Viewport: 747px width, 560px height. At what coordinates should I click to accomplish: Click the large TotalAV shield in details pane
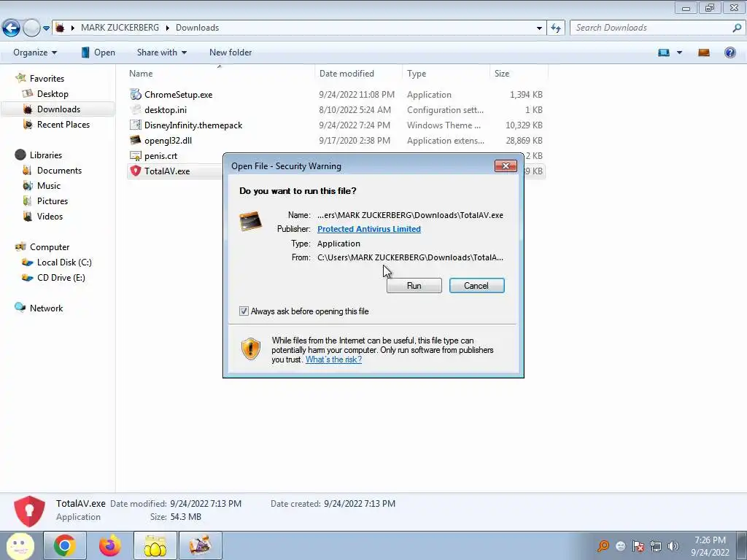(29, 510)
